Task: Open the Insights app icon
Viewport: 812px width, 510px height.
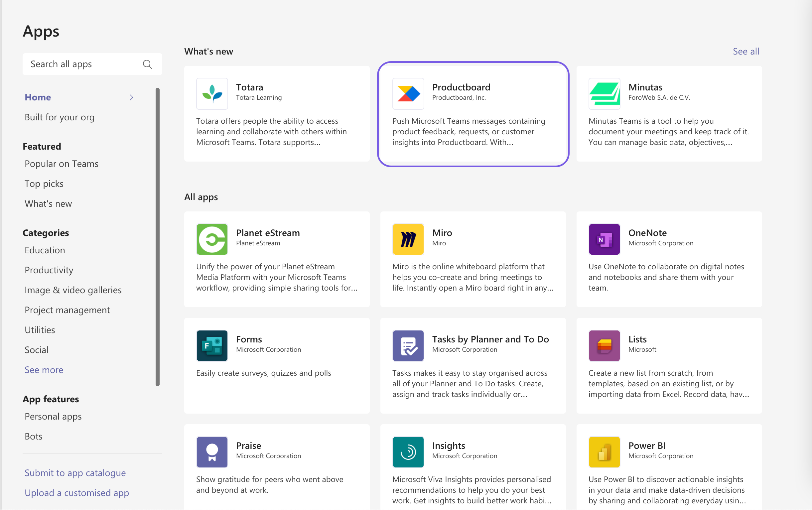Action: (408, 452)
